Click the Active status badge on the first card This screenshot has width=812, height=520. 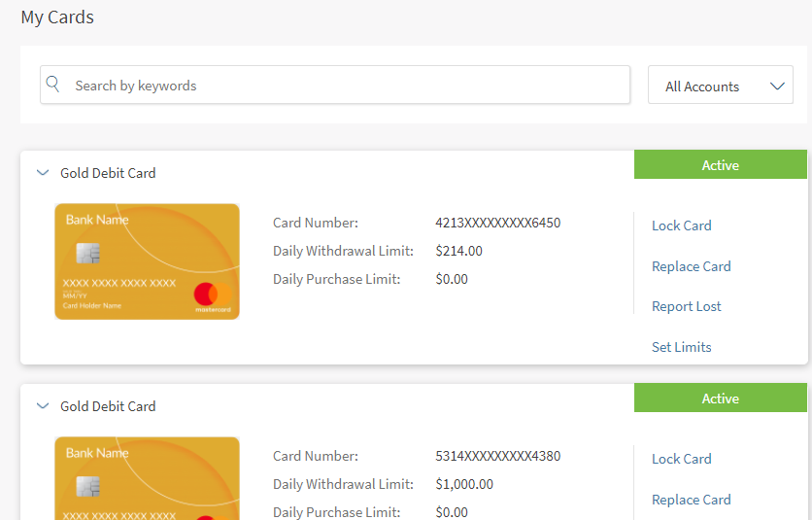point(720,165)
